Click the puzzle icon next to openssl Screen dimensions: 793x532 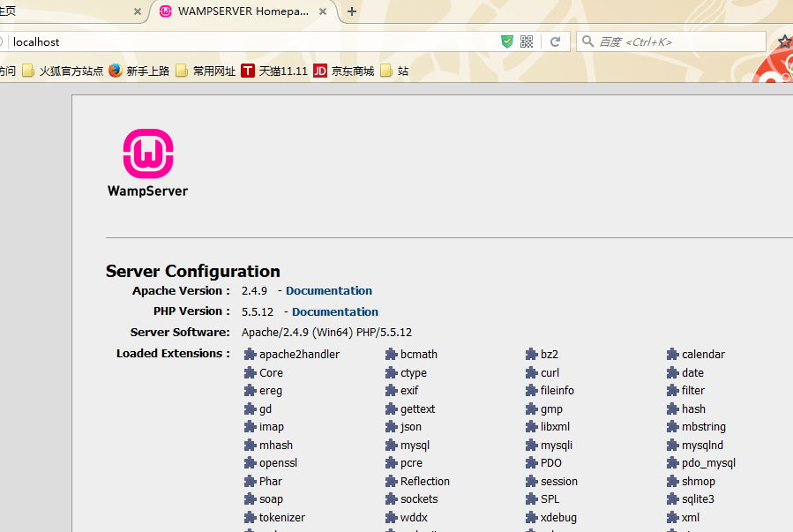click(x=250, y=462)
